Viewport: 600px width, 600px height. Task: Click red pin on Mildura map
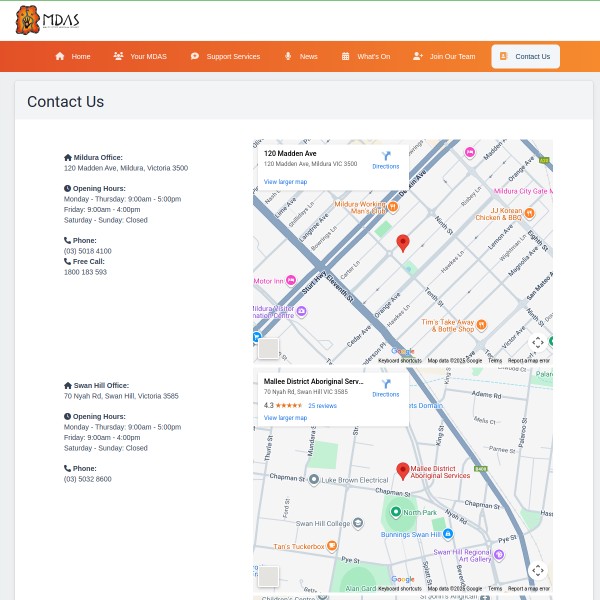click(x=403, y=242)
